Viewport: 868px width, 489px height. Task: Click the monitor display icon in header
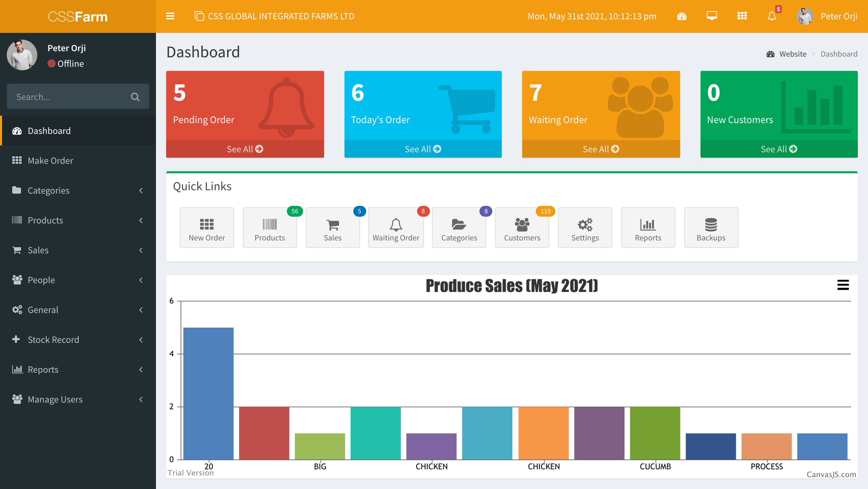click(712, 16)
